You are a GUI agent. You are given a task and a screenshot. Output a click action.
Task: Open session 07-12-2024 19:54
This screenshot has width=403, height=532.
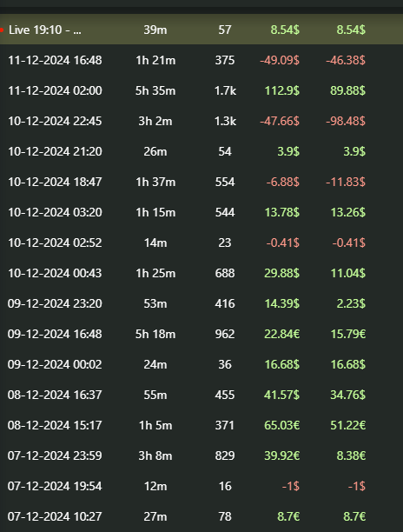click(201, 486)
